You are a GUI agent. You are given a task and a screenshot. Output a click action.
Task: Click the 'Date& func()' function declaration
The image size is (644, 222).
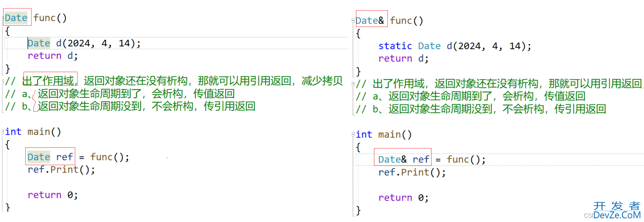[x=389, y=21]
